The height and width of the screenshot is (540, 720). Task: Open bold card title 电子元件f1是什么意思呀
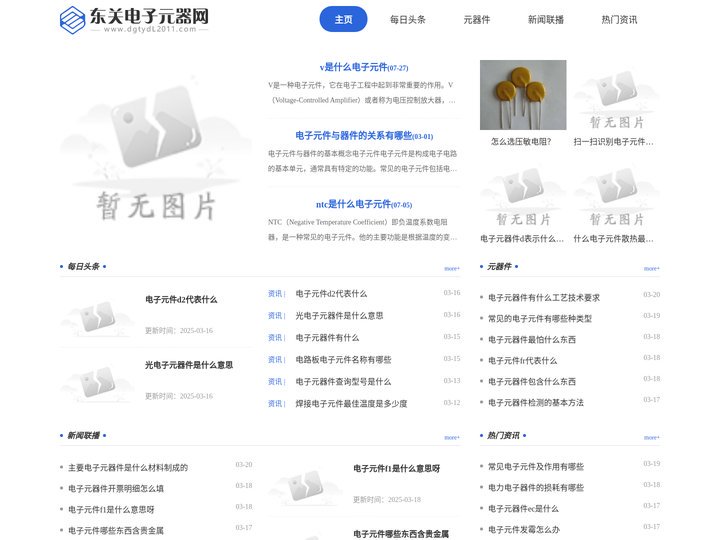pos(397,468)
